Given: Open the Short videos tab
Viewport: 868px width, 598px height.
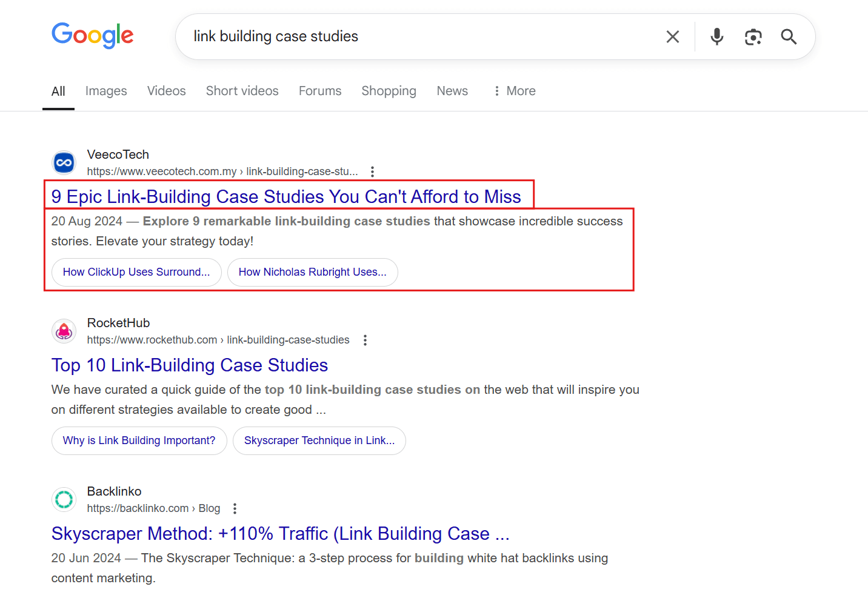Looking at the screenshot, I should point(242,91).
